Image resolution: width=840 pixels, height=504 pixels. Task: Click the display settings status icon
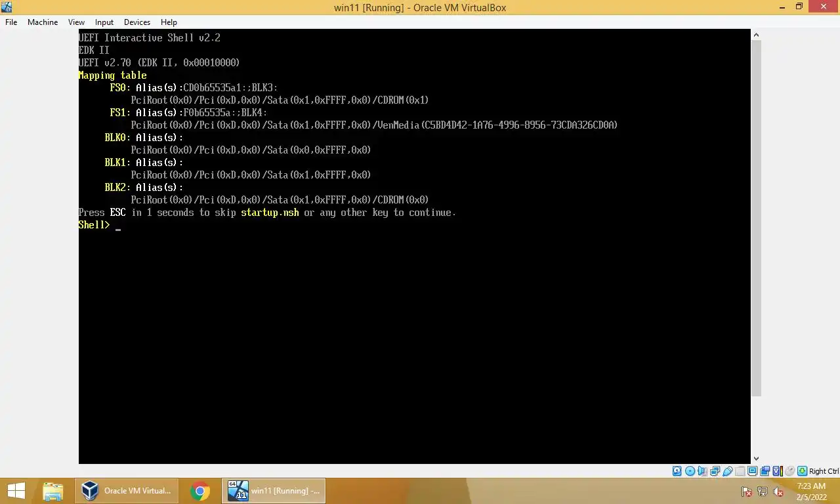coord(753,471)
